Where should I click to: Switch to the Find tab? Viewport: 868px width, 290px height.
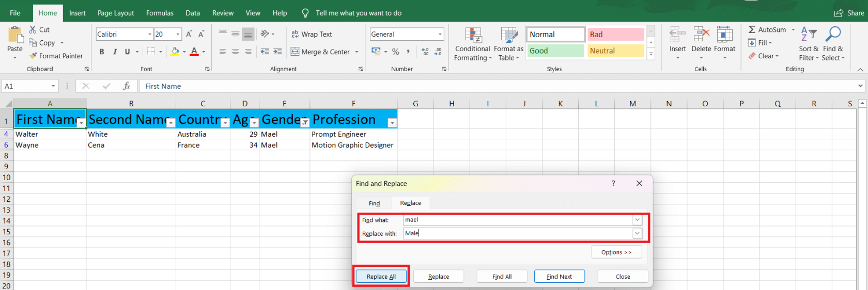(374, 203)
